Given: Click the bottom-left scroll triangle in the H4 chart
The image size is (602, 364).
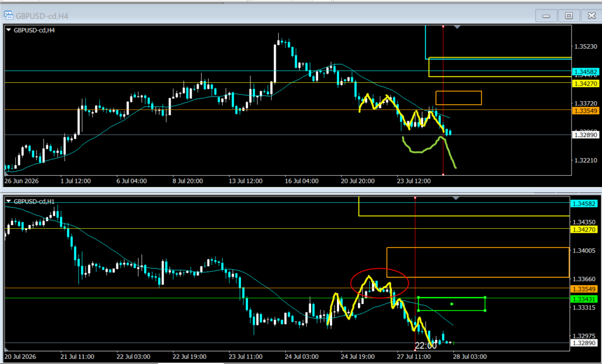Looking at the screenshot, I should tap(6, 174).
